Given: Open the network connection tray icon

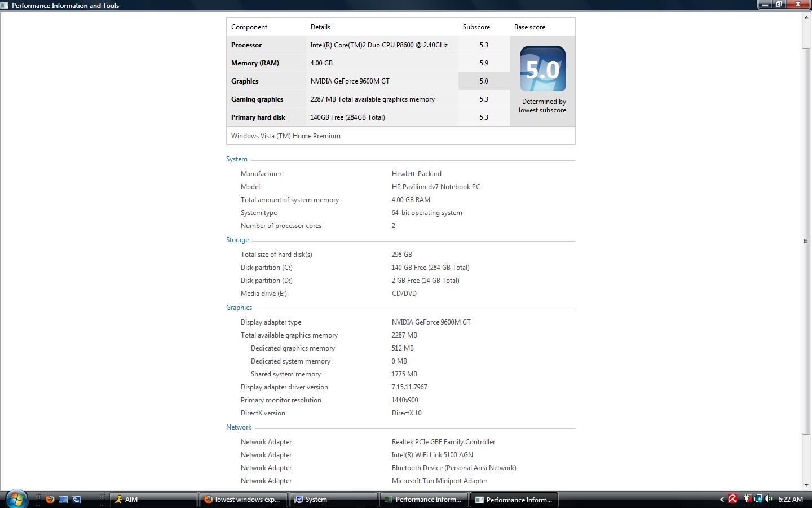Looking at the screenshot, I should [x=758, y=499].
